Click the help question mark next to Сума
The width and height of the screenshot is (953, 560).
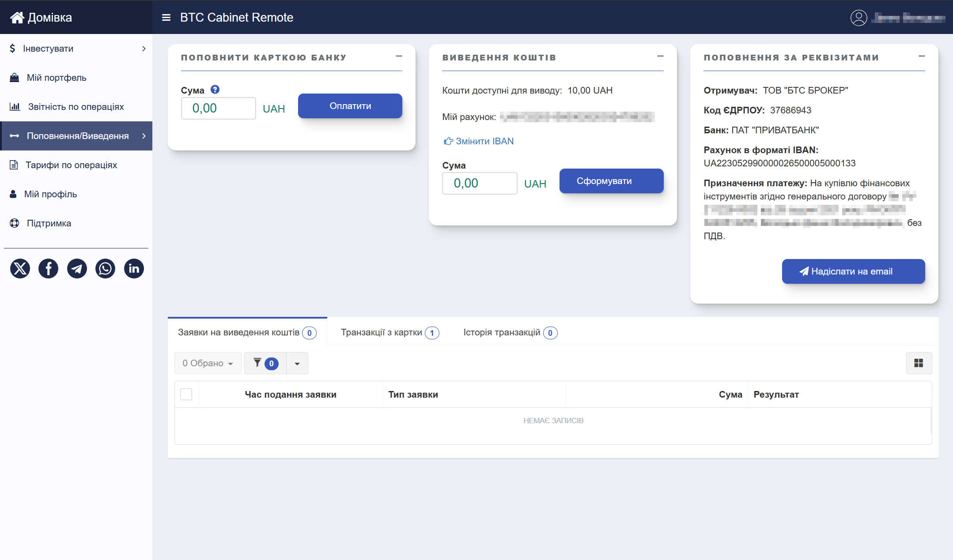pyautogui.click(x=215, y=90)
